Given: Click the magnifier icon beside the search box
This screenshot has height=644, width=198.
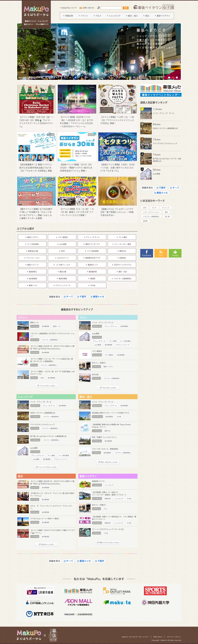Looking at the screenshot, I should pyautogui.click(x=99, y=8).
